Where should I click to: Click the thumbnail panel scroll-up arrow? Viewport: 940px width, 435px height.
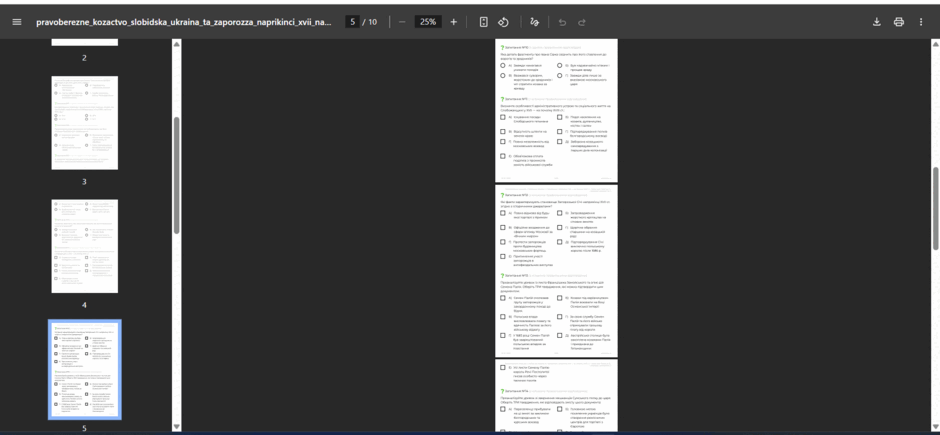click(177, 44)
